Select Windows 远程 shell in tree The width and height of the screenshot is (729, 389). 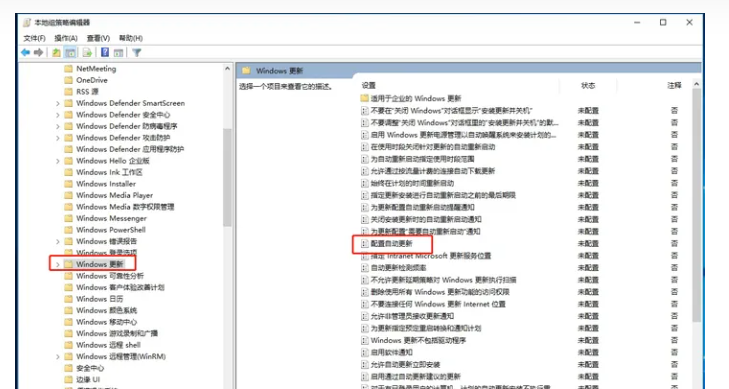tap(108, 345)
